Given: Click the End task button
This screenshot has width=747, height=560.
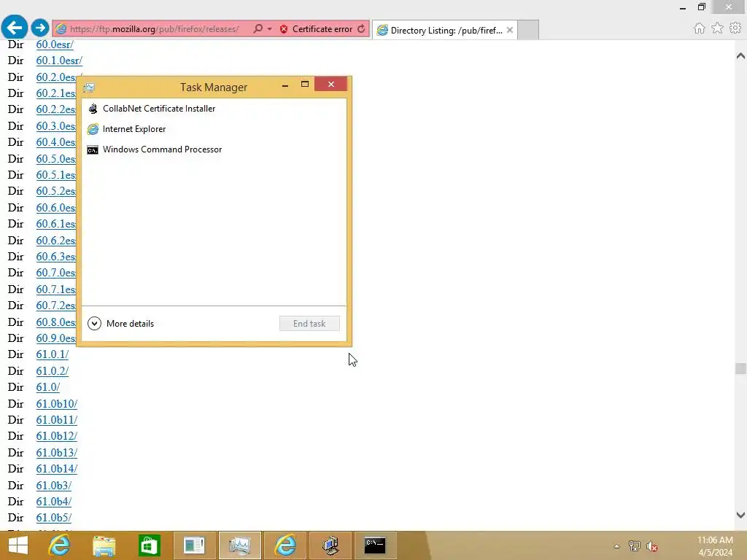Looking at the screenshot, I should pos(309,323).
